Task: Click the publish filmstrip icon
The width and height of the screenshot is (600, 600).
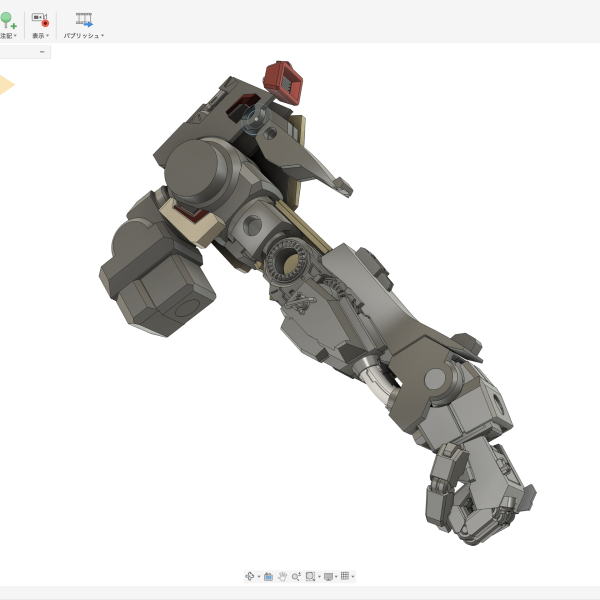Action: tap(84, 20)
